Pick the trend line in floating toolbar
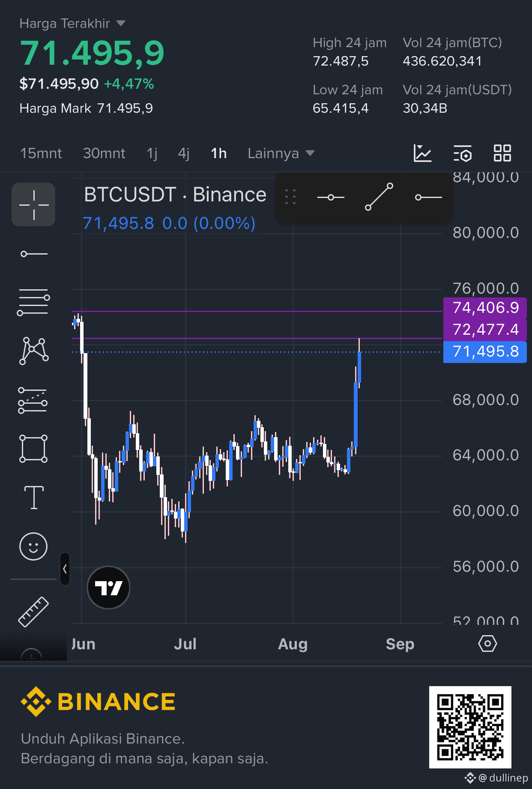 click(379, 197)
